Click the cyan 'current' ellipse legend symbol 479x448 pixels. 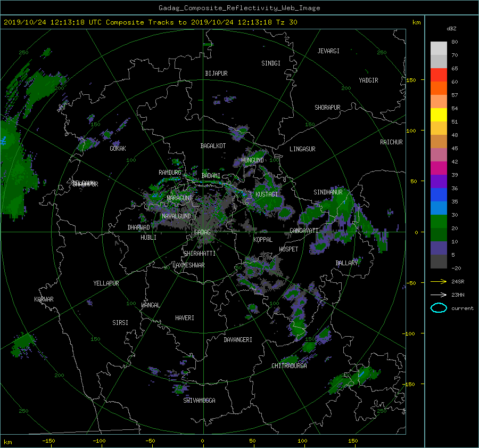point(439,308)
